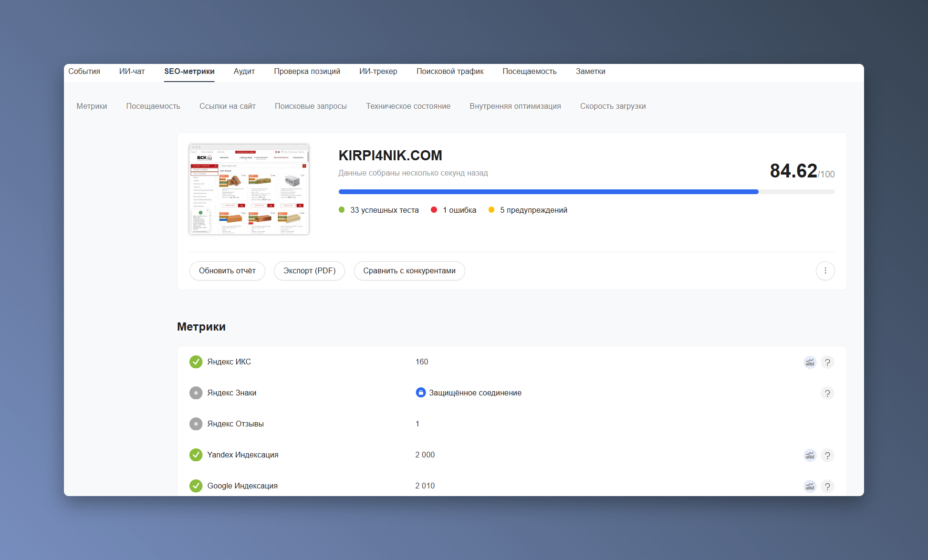Click the Яндекс Отзывы metric label
Screen dimensions: 928x560
pyautogui.click(x=235, y=424)
